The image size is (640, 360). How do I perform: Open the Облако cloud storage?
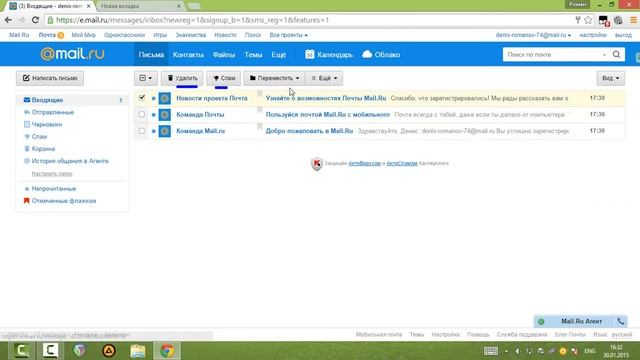click(x=381, y=54)
